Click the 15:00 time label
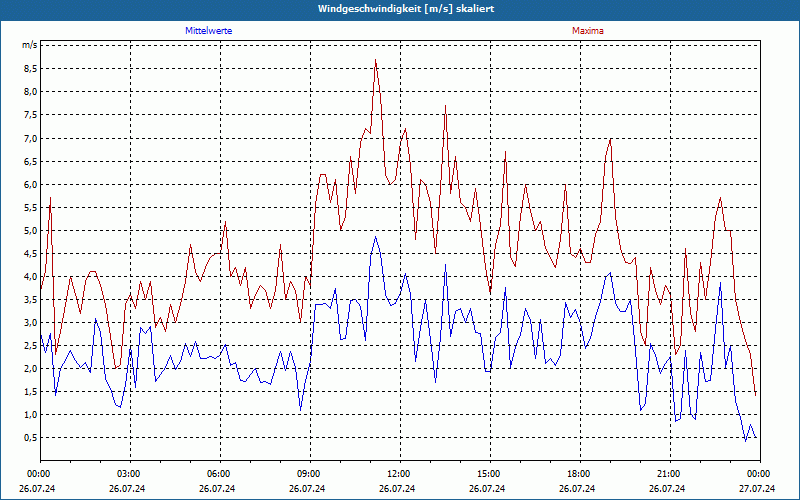Image resolution: width=800 pixels, height=500 pixels. [487, 474]
